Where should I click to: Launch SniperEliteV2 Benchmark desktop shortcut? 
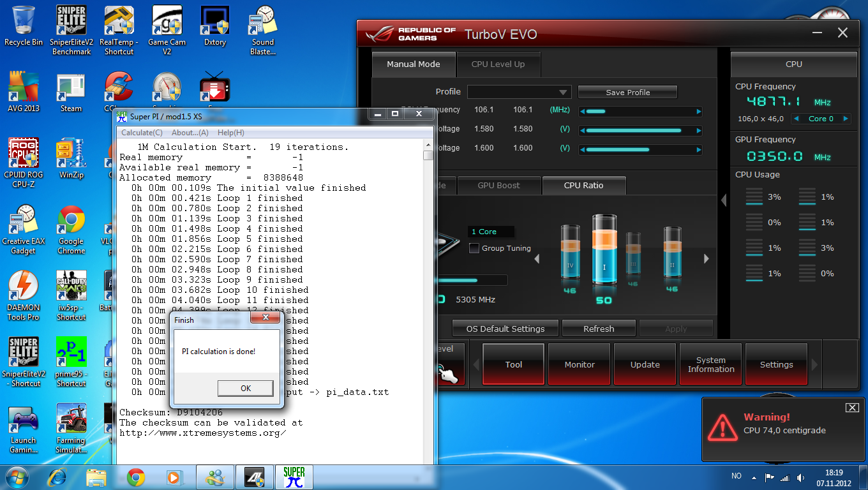click(x=71, y=30)
